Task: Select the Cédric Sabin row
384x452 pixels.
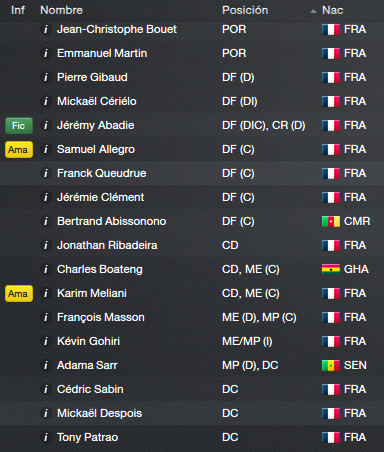Action: click(x=192, y=389)
